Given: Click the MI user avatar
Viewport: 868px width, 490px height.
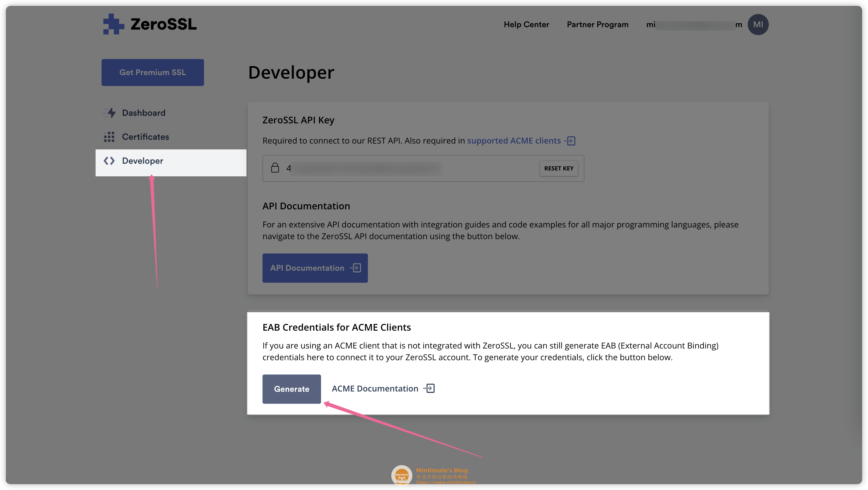Looking at the screenshot, I should (758, 25).
